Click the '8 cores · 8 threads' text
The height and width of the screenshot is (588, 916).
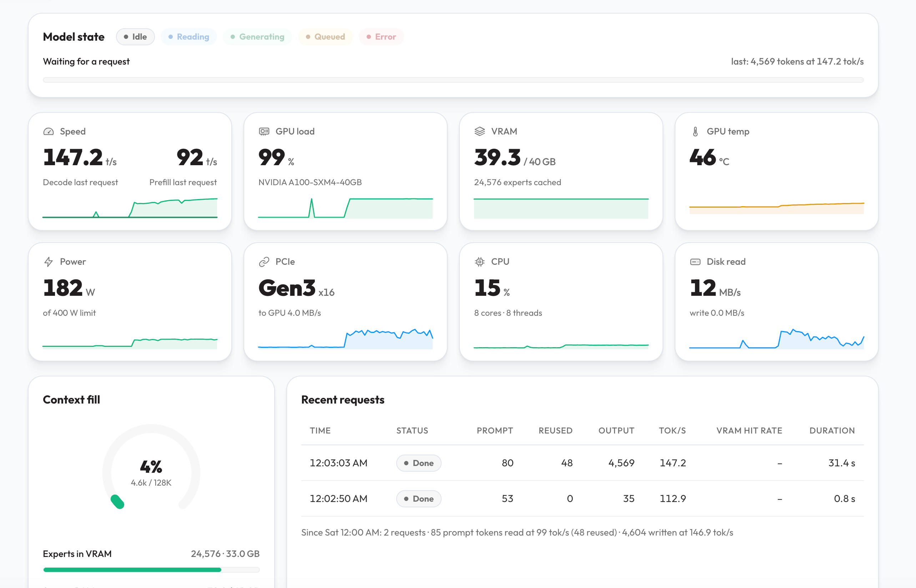508,313
